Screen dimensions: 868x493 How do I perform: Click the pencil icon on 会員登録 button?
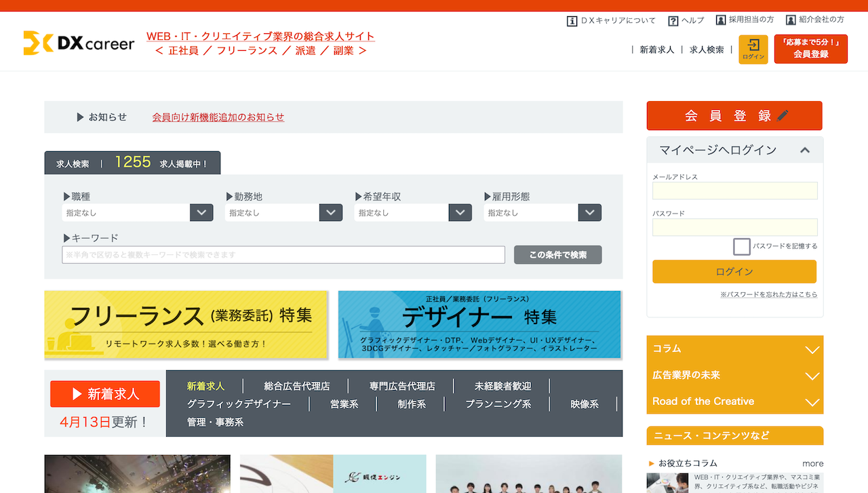(783, 115)
